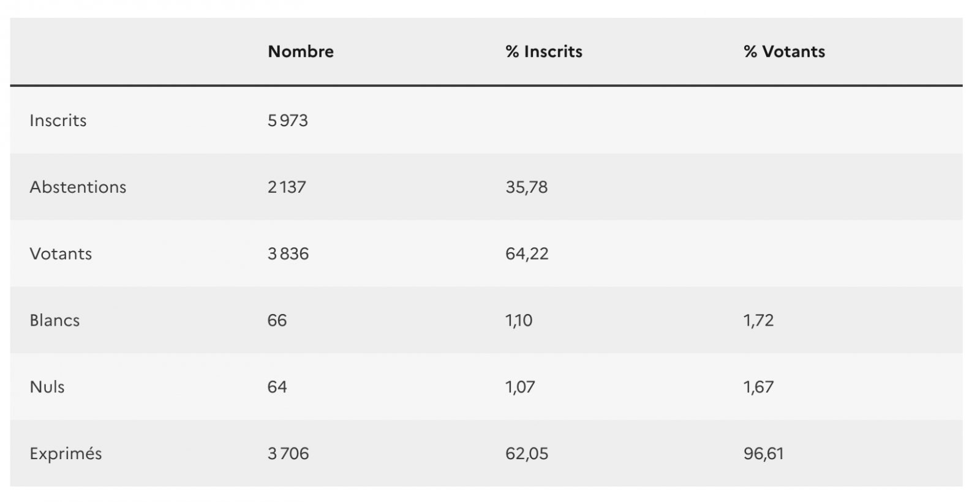Click the Nuls count 64

pyautogui.click(x=277, y=388)
